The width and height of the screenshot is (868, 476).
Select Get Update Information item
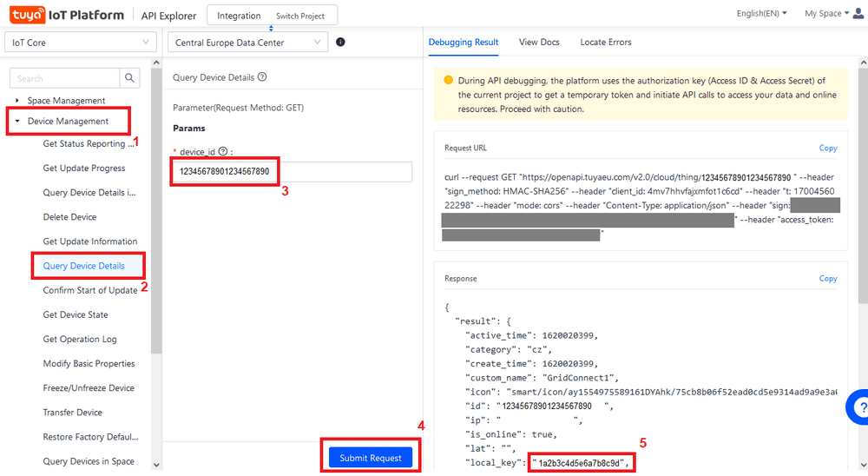click(90, 241)
